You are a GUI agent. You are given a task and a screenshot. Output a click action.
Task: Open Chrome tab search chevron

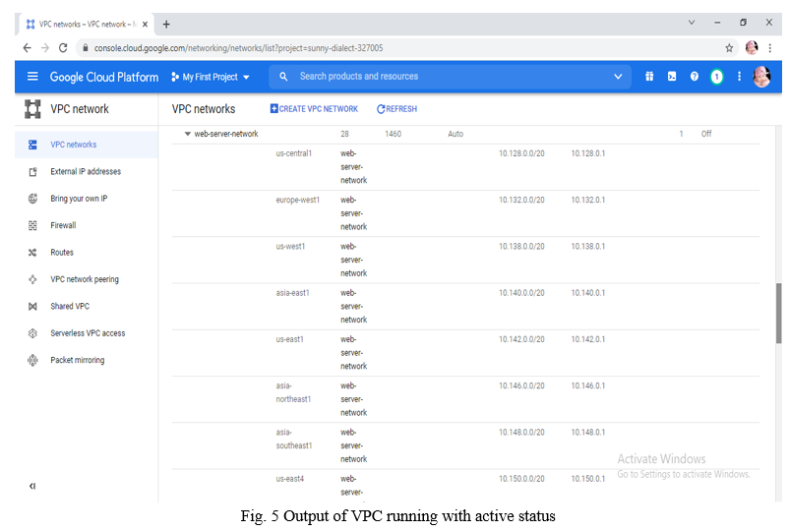pos(692,23)
